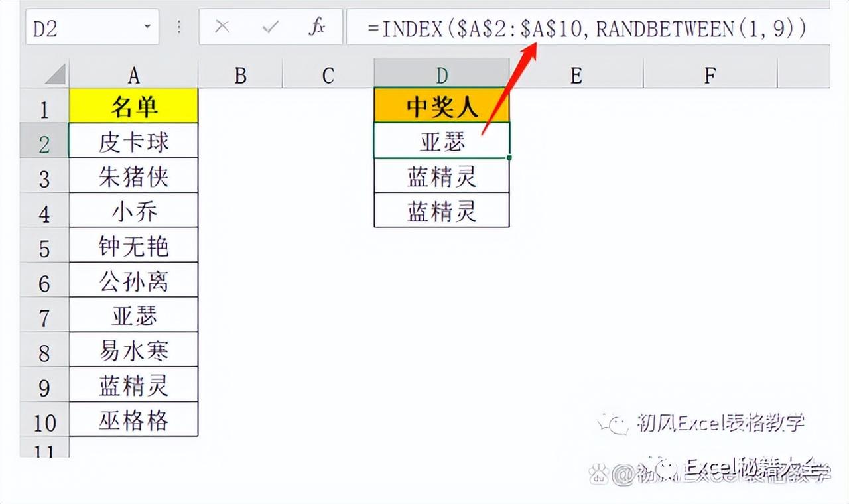849x504 pixels.
Task: Expand the Name Box dropdown arrow
Action: (x=147, y=27)
